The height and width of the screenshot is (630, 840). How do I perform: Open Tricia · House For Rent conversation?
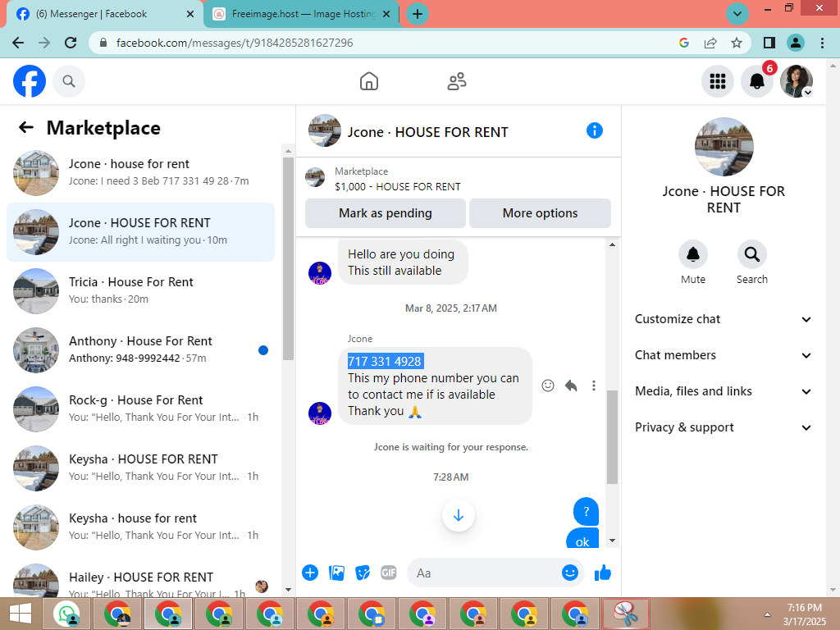140,291
